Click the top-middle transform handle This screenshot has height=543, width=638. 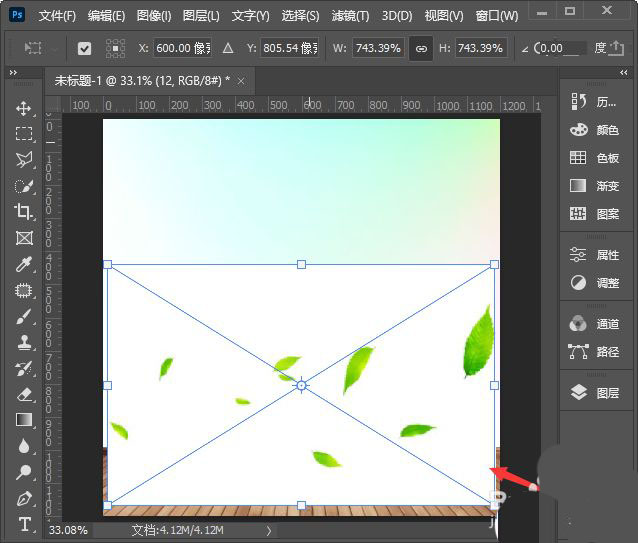pyautogui.click(x=301, y=265)
